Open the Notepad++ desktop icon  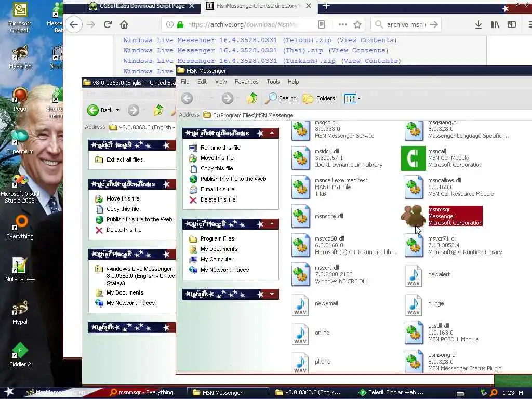20,270
